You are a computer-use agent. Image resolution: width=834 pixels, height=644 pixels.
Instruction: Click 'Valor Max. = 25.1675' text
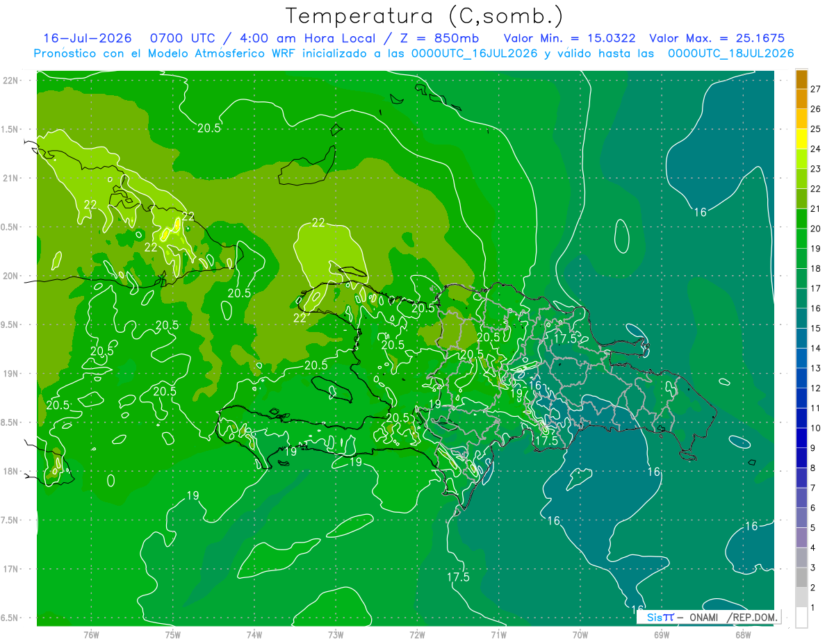pos(717,38)
